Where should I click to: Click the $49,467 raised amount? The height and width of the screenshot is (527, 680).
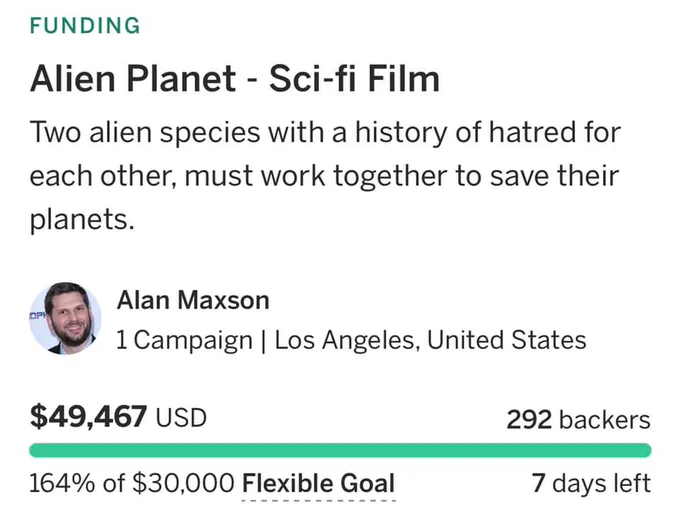pyautogui.click(x=88, y=417)
